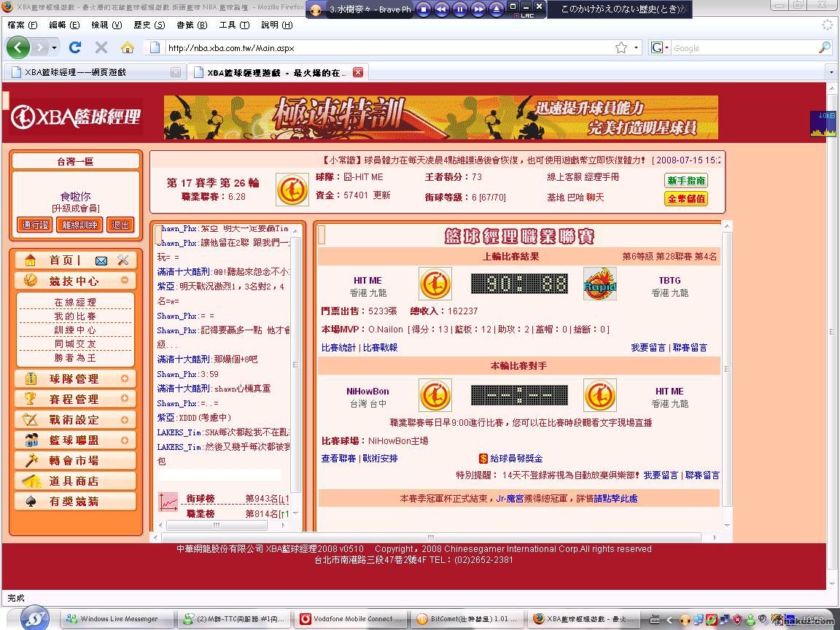
Task: Click the TBTG Rapid team logo
Action: pos(599,284)
